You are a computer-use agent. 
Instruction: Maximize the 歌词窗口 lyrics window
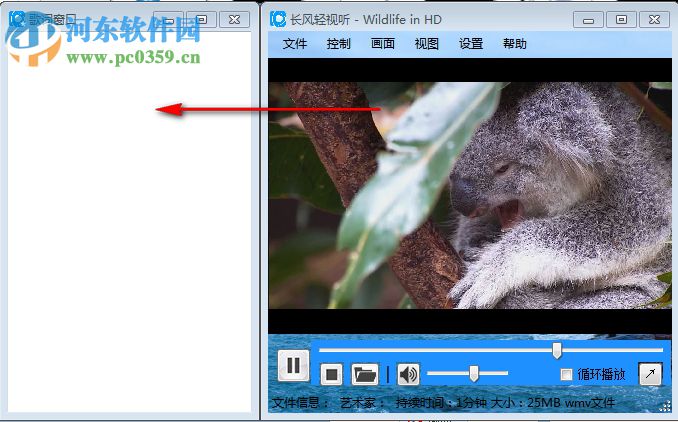[201, 20]
